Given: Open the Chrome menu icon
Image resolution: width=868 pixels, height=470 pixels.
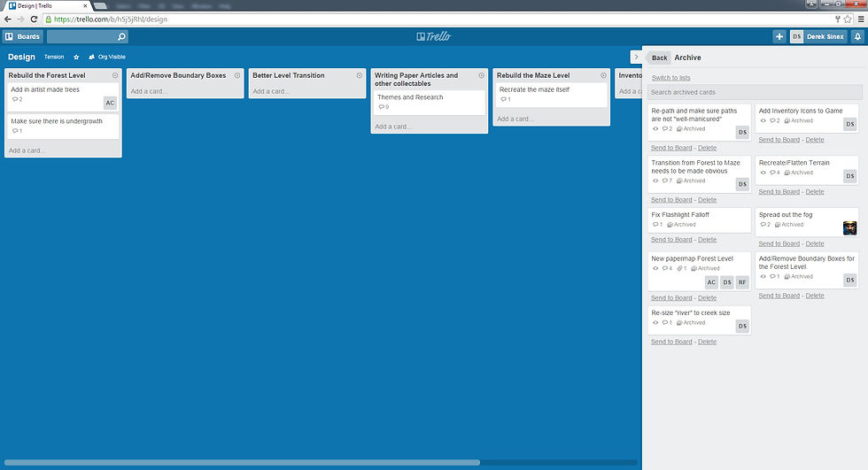Looking at the screenshot, I should point(861,19).
